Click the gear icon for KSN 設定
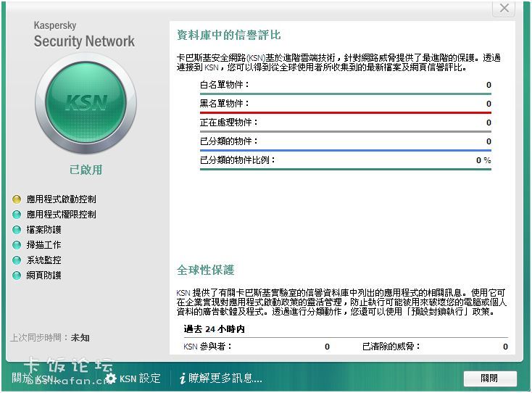Image resolution: width=532 pixels, height=393 pixels. click(110, 378)
